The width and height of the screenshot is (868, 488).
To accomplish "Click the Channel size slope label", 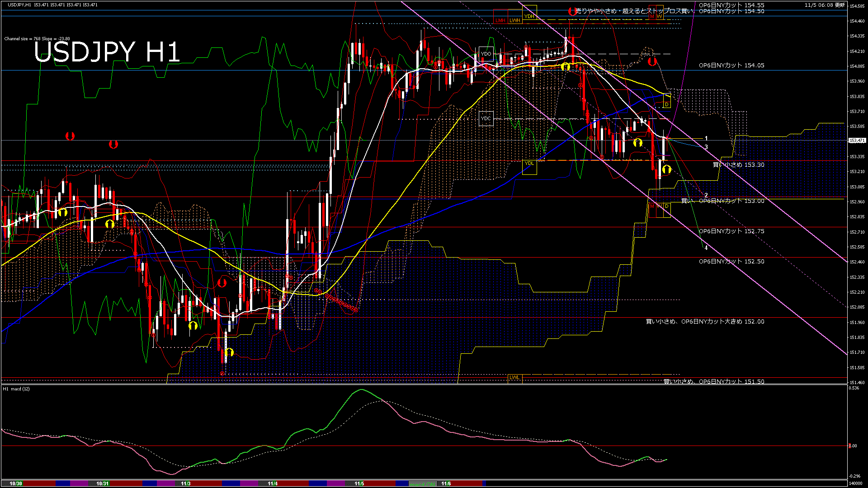I will point(37,39).
